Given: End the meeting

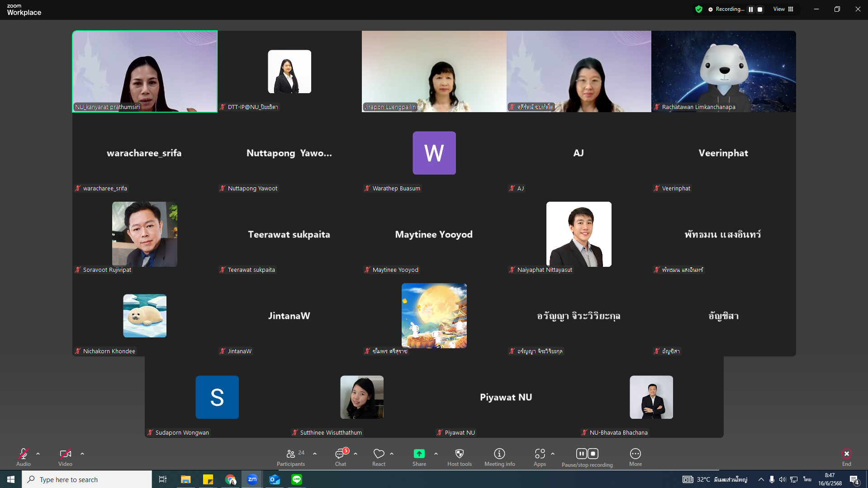Looking at the screenshot, I should tap(846, 457).
